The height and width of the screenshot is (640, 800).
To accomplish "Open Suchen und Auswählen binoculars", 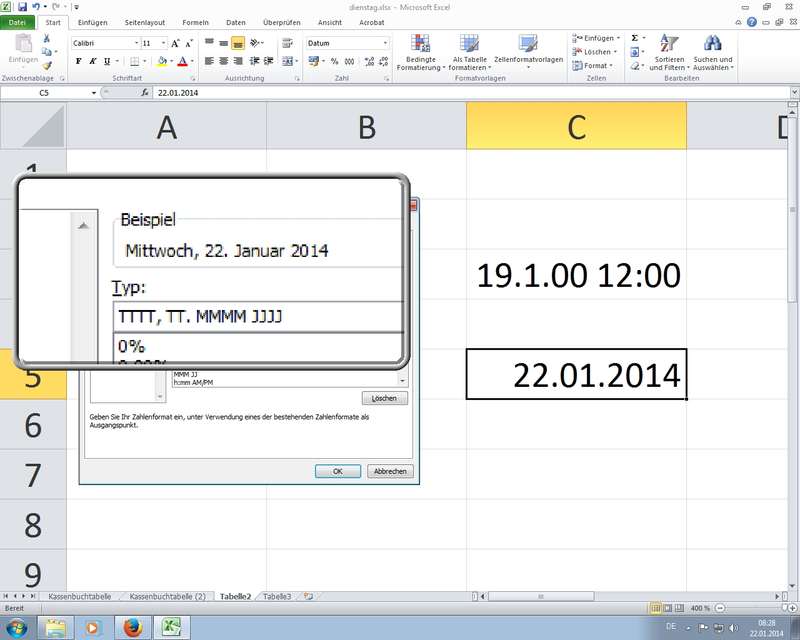I will [713, 53].
